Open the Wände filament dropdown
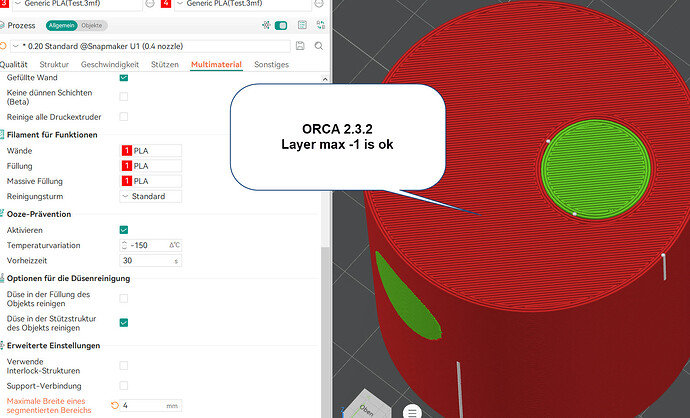This screenshot has width=690, height=418. (150, 150)
